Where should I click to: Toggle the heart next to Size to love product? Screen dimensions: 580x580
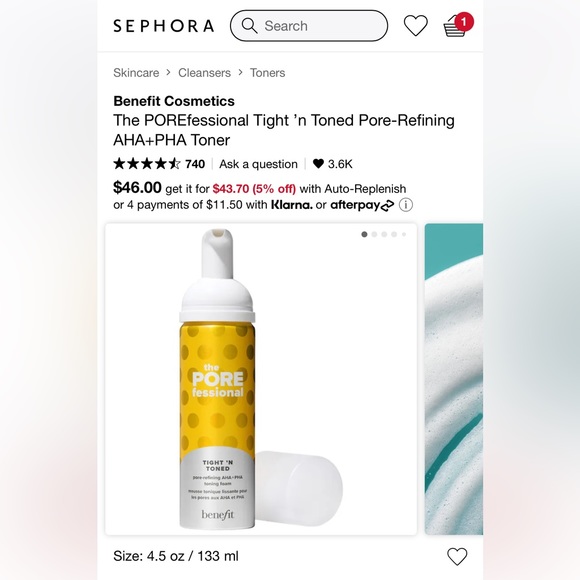[457, 556]
